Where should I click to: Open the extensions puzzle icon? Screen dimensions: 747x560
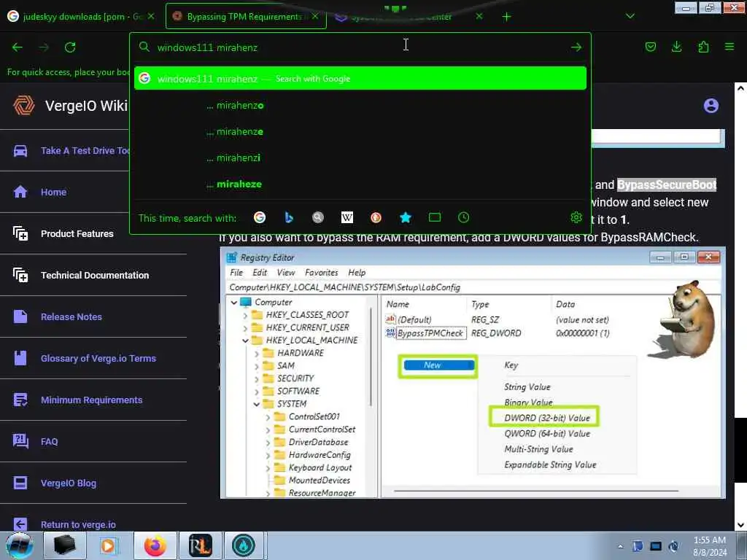tap(703, 47)
